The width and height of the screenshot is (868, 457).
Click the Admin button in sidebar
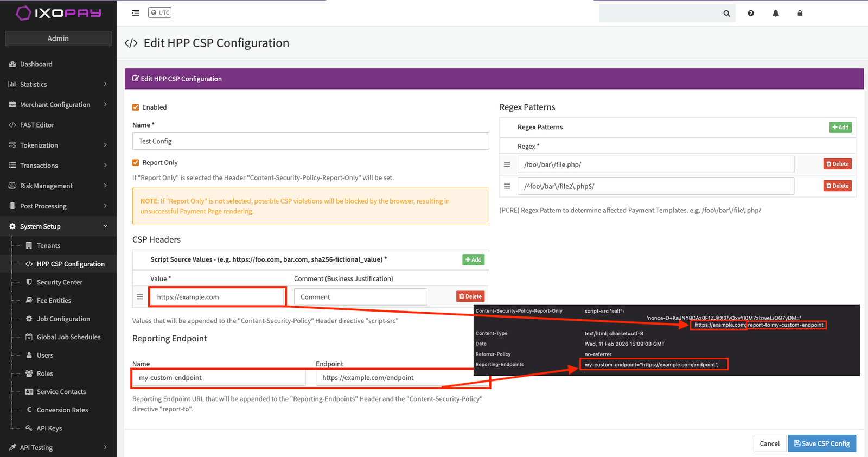[58, 39]
